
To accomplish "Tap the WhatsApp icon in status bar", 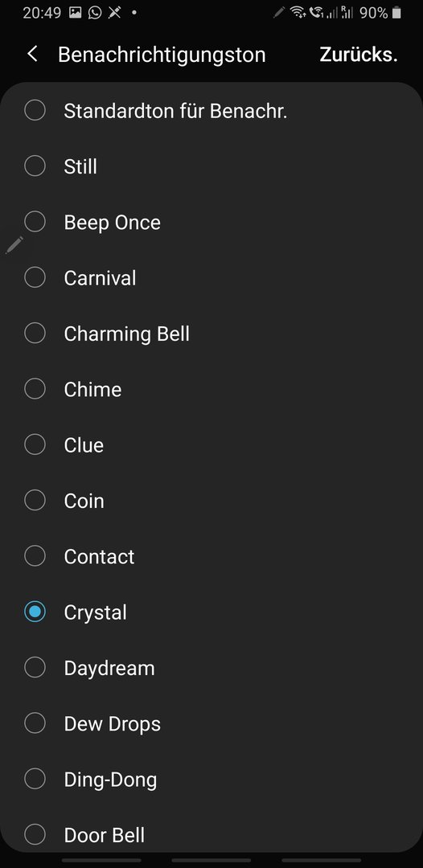I will click(95, 12).
